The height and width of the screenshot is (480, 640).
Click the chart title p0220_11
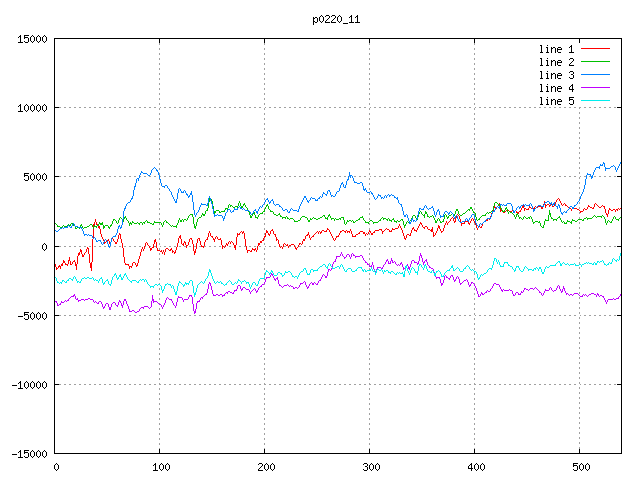pos(337,18)
